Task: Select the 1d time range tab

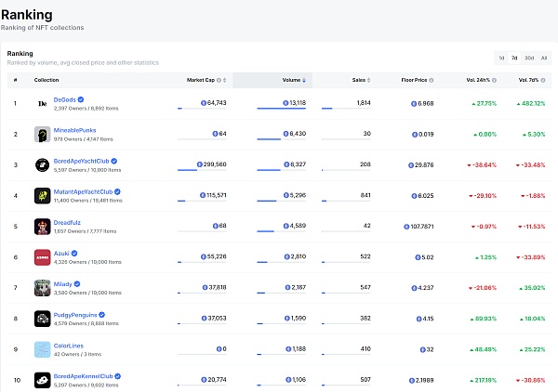Action: (x=502, y=58)
